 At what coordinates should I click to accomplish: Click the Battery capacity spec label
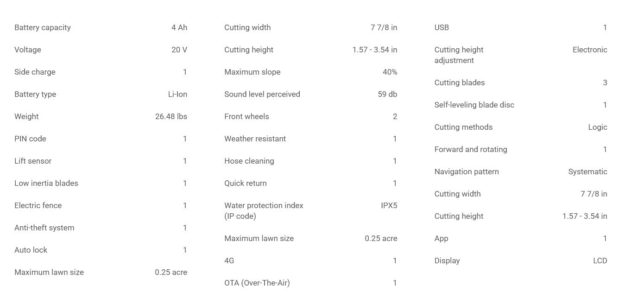point(43,27)
